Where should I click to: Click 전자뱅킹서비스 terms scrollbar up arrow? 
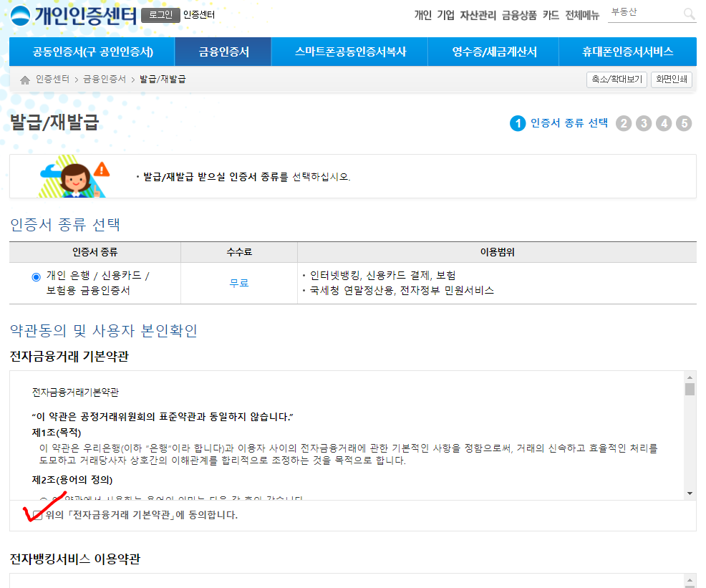pyautogui.click(x=690, y=580)
